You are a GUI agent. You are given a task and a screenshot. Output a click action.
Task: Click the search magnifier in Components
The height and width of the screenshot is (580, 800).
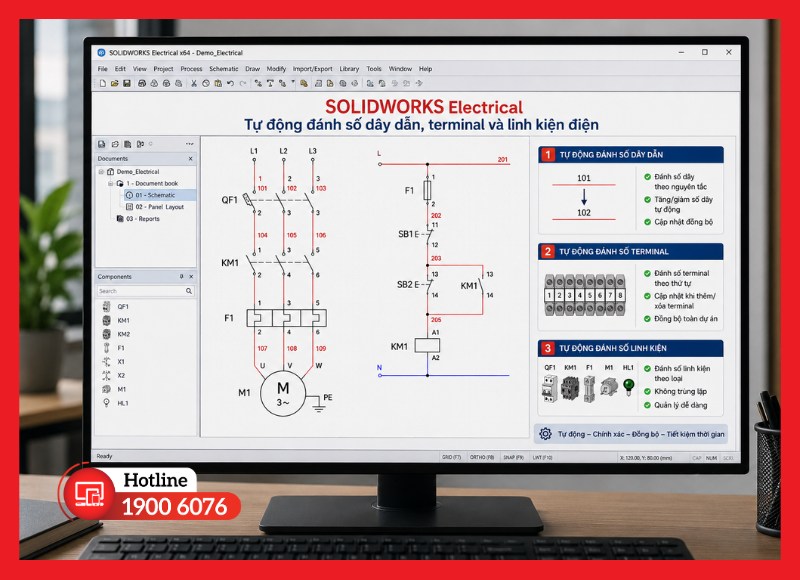(x=189, y=291)
